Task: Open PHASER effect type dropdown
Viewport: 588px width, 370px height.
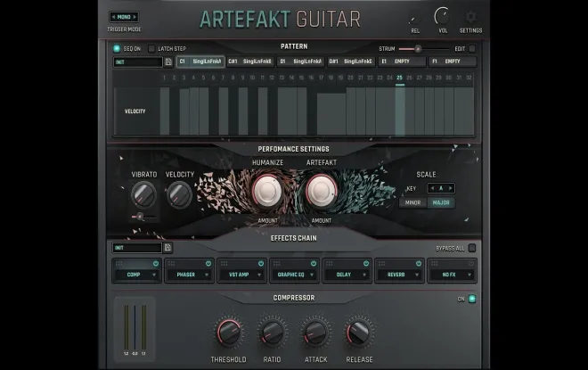Action: point(189,275)
